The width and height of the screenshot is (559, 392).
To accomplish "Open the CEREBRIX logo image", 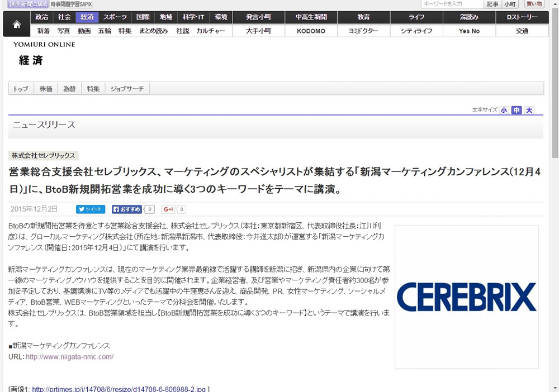I will [x=466, y=297].
